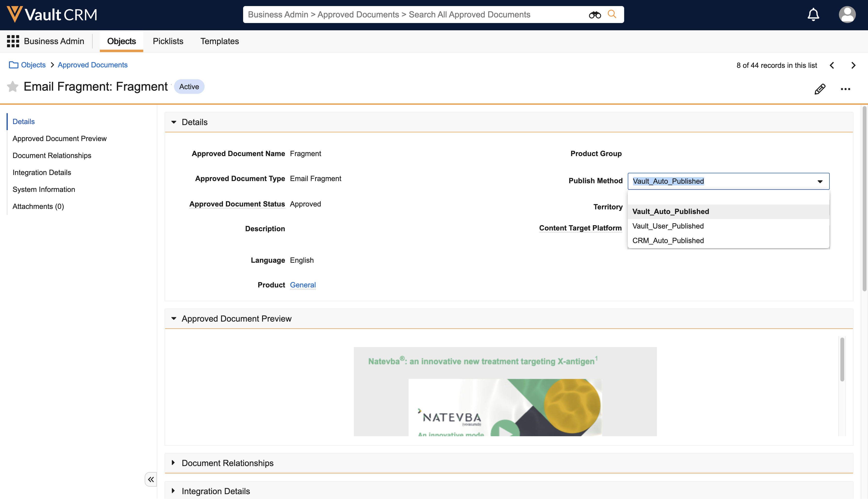The width and height of the screenshot is (868, 499).
Task: Open the three-dot actions menu
Action: click(x=845, y=89)
